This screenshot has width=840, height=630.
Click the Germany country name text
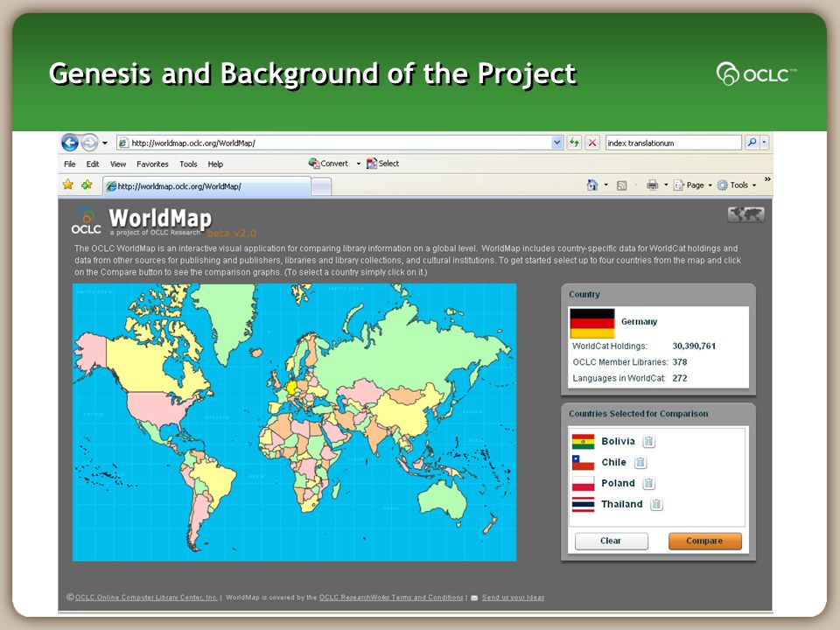tap(639, 321)
